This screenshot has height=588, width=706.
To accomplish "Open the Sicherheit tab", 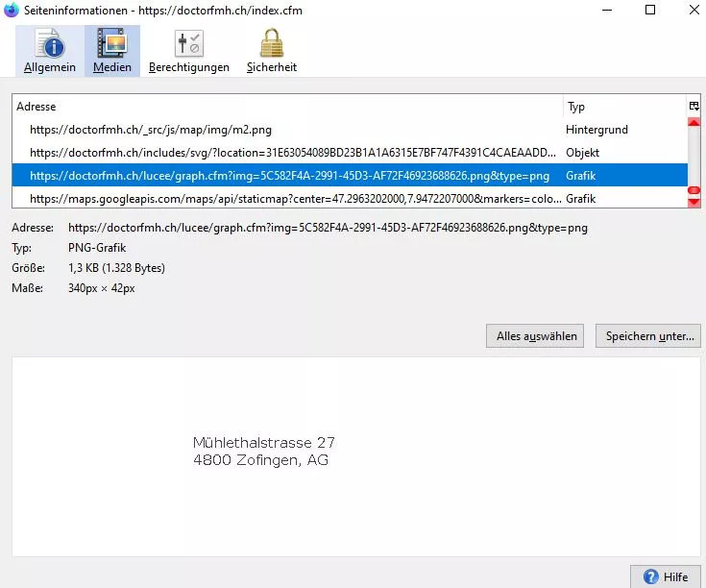I will tap(272, 51).
